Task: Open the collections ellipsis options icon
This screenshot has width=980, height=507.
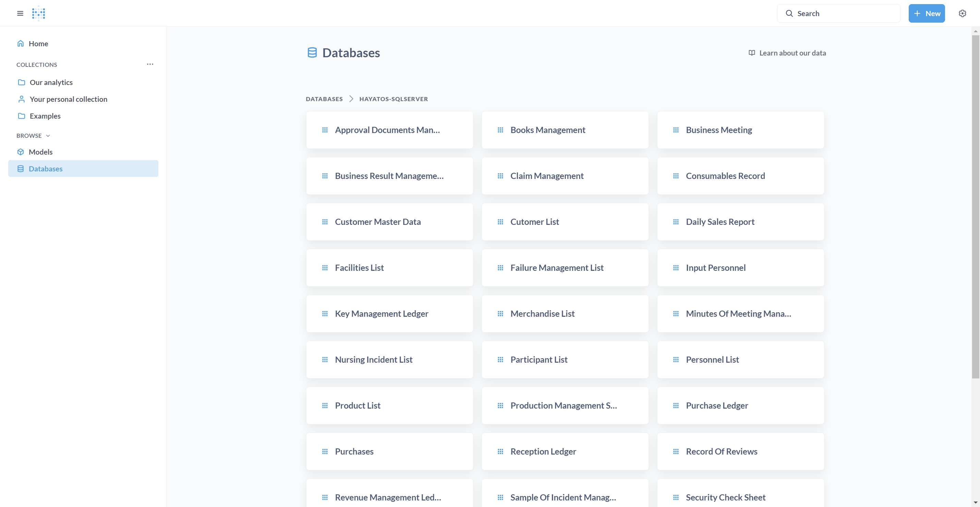Action: coord(150,64)
